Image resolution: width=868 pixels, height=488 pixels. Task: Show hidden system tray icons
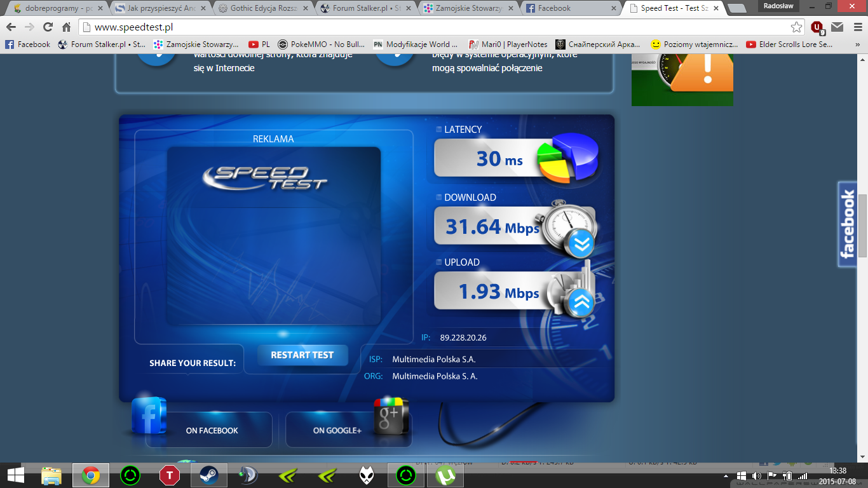[726, 476]
